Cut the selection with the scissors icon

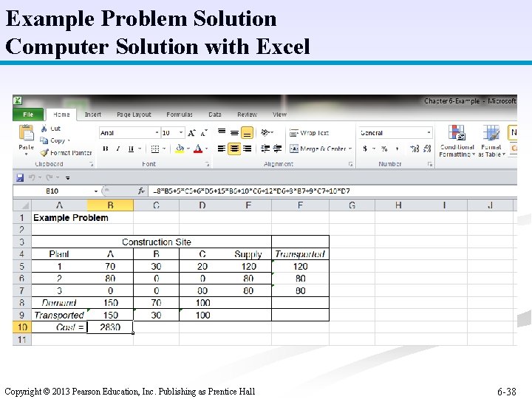pyautogui.click(x=44, y=129)
